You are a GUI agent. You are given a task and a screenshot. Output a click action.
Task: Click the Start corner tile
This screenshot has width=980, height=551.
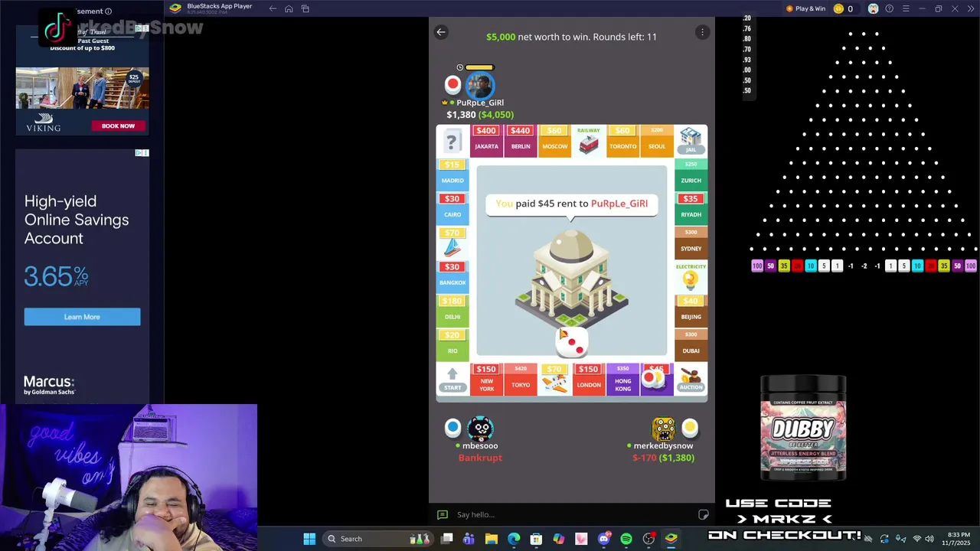pos(452,379)
